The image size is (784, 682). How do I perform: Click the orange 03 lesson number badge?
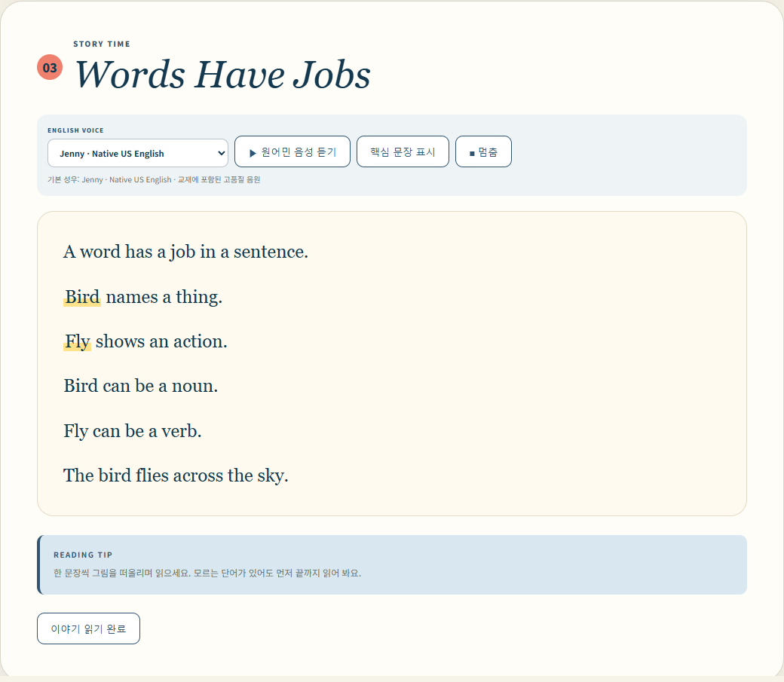[x=50, y=67]
